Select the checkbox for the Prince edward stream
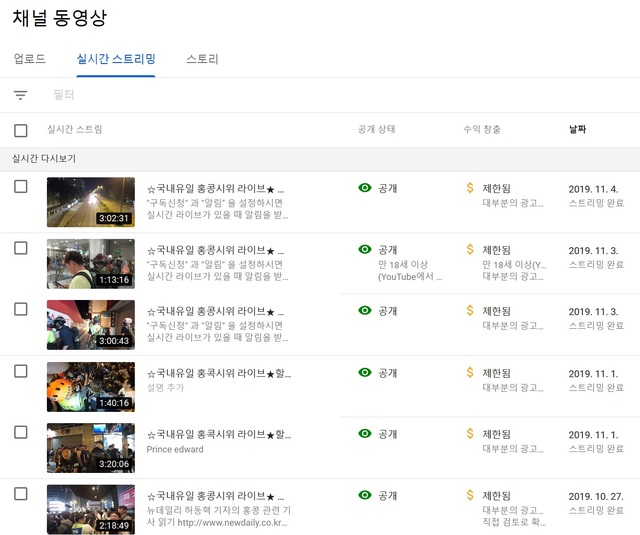 (x=21, y=432)
